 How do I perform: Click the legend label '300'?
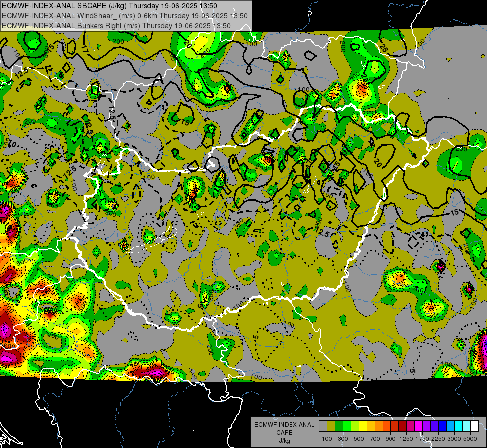(x=343, y=439)
